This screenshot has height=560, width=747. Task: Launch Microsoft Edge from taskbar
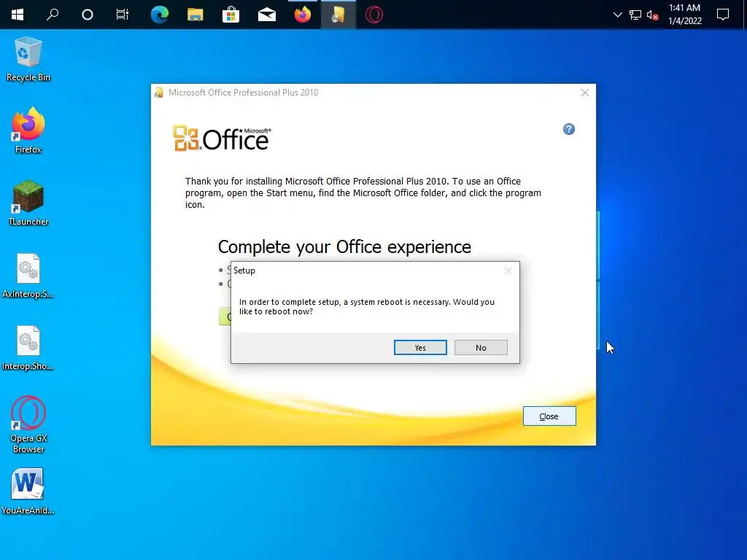(160, 15)
